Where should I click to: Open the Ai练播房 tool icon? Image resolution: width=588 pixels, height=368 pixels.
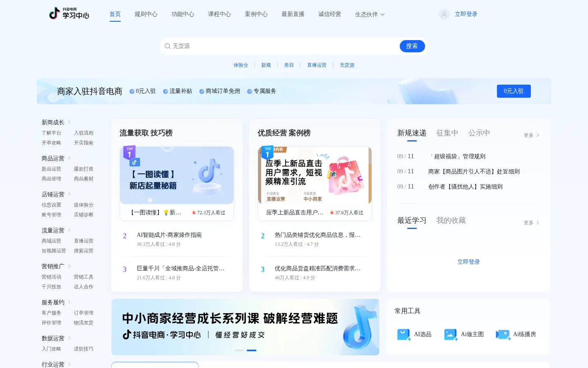(503, 334)
